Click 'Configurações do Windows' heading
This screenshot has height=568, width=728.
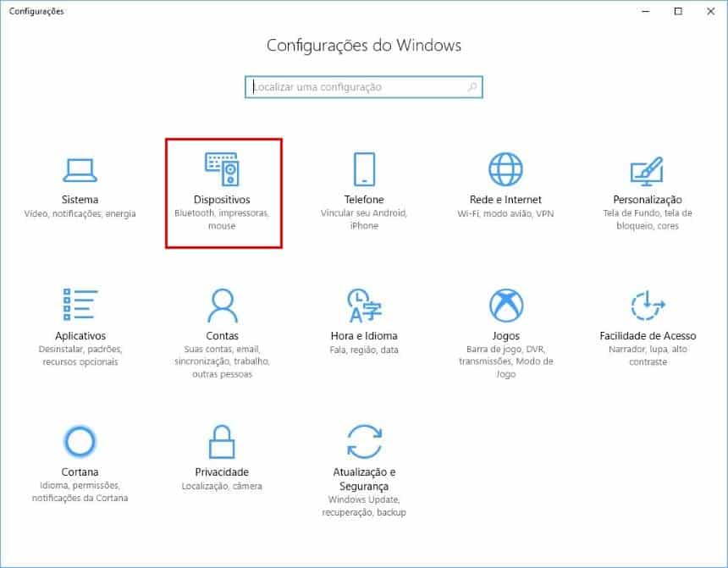[x=364, y=45]
